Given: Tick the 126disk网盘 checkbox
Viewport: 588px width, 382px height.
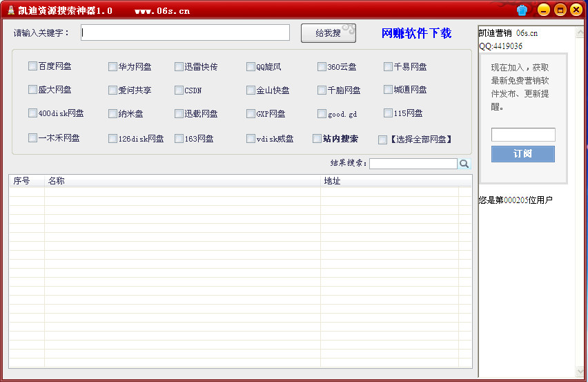Looking at the screenshot, I should [x=112, y=138].
